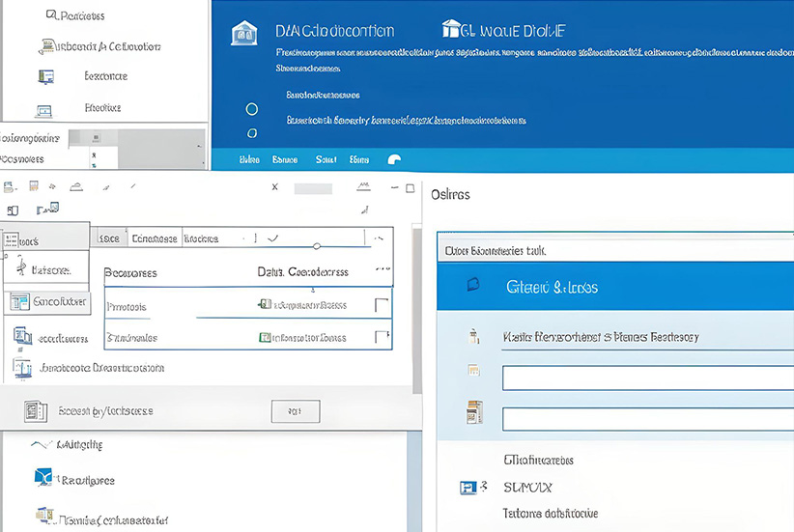Click the first empty text field in right panel
This screenshot has height=532, width=794.
647,378
